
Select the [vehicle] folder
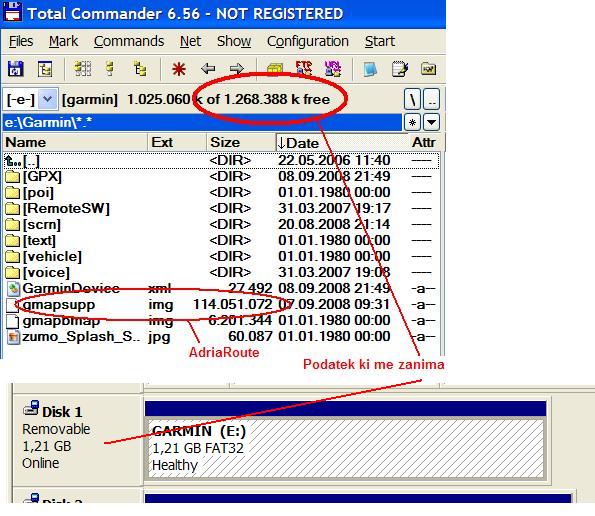(x=221, y=256)
